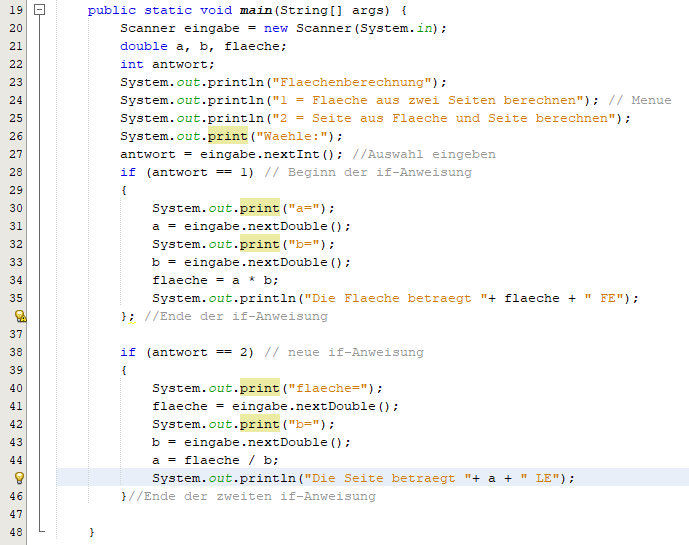Click the "Flaechenberechnung" string literal
The image size is (689, 545).
pos(352,82)
